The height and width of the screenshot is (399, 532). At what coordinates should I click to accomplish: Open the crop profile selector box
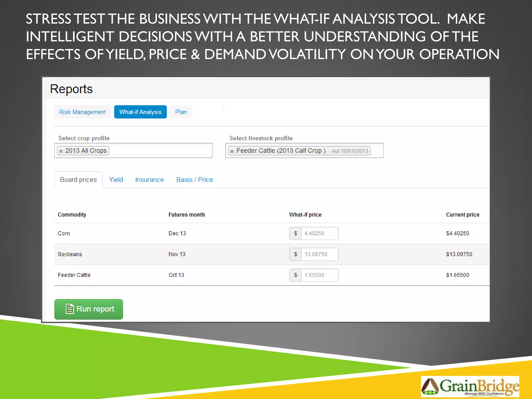click(x=161, y=151)
